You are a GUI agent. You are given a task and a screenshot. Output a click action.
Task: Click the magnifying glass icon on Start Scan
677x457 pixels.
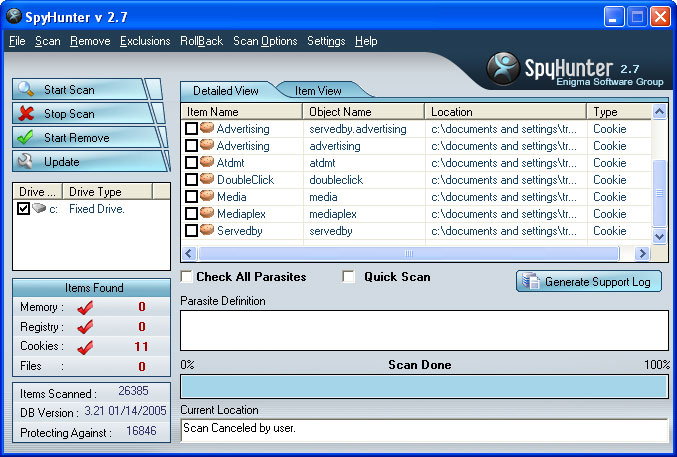(x=26, y=89)
